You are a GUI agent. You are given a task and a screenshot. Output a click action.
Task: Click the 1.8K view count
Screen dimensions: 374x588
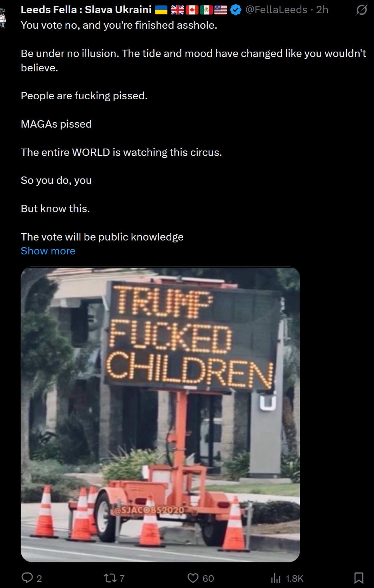pos(294,579)
